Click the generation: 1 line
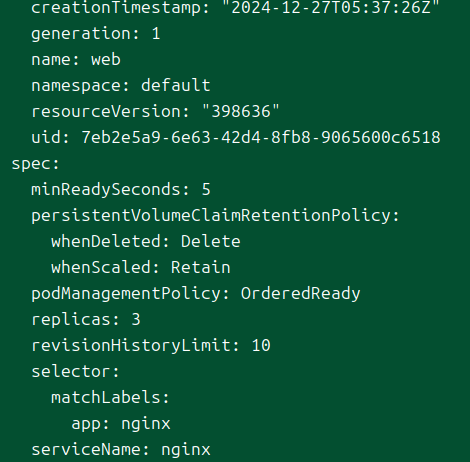Viewport: 470px width, 462px height. coord(96,34)
